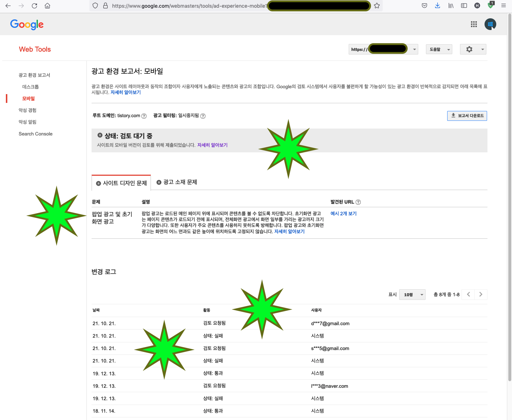512x420 pixels.
Task: Change rows shown with 10행 dropdown
Action: point(412,295)
